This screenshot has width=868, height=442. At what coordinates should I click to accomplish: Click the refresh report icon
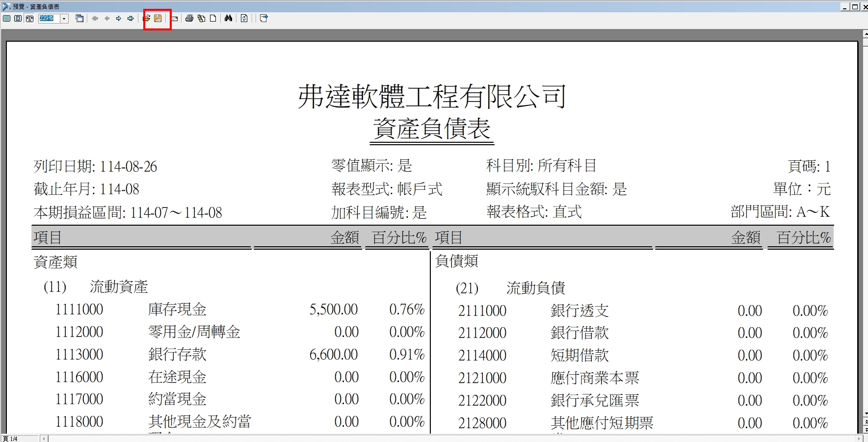(x=244, y=19)
